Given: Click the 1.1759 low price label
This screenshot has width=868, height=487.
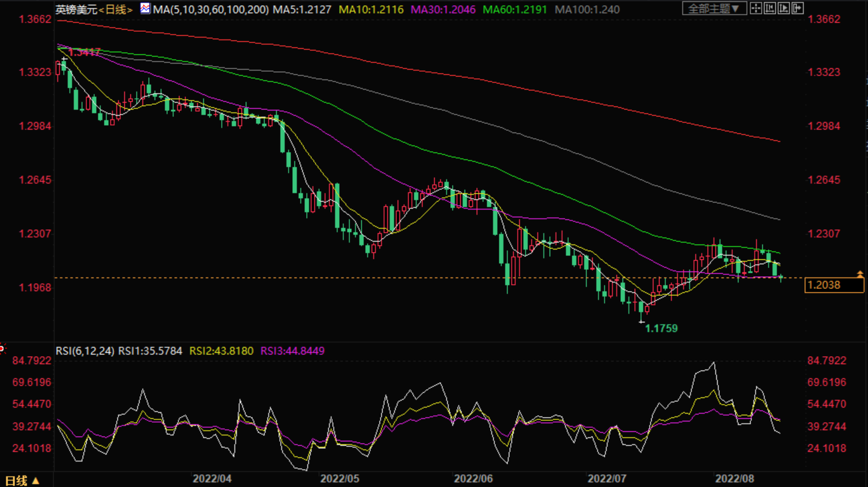Looking at the screenshot, I should point(661,328).
